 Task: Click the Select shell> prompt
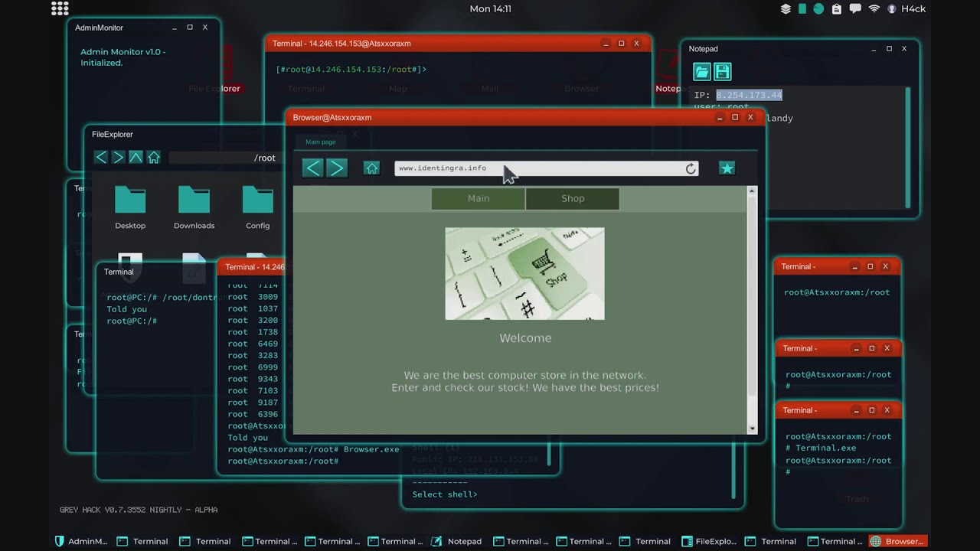(x=445, y=494)
